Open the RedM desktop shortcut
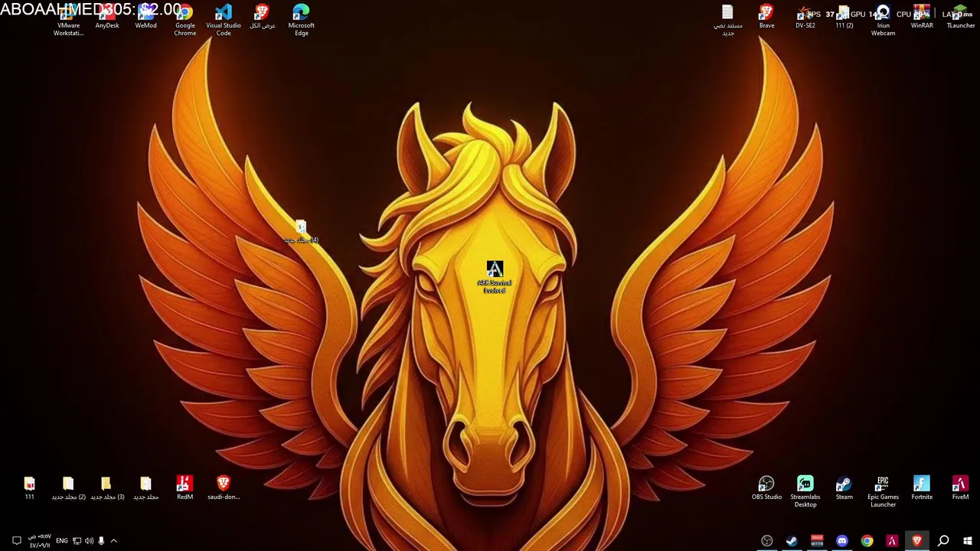980x551 pixels. coord(185,488)
